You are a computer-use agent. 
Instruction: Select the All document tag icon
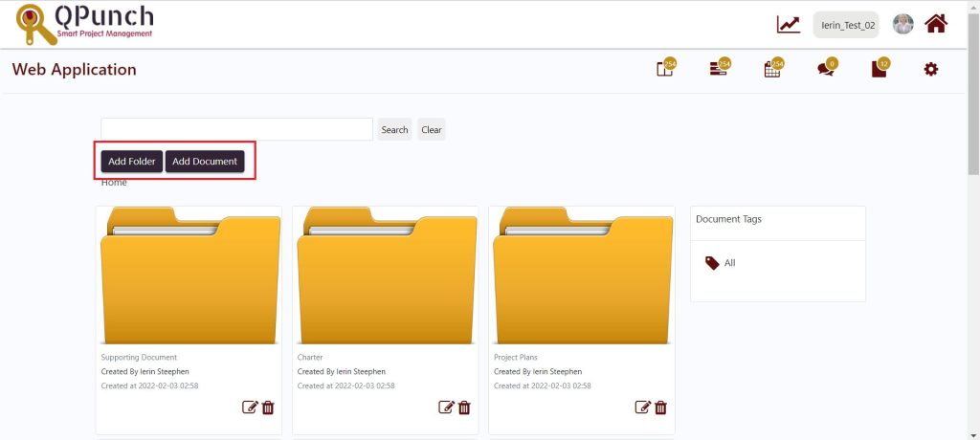coord(712,263)
